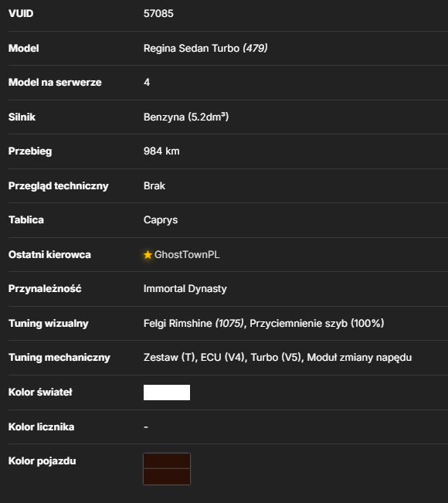
Task: Click Przyciemnienie szyb (100%) text
Action: (317, 323)
